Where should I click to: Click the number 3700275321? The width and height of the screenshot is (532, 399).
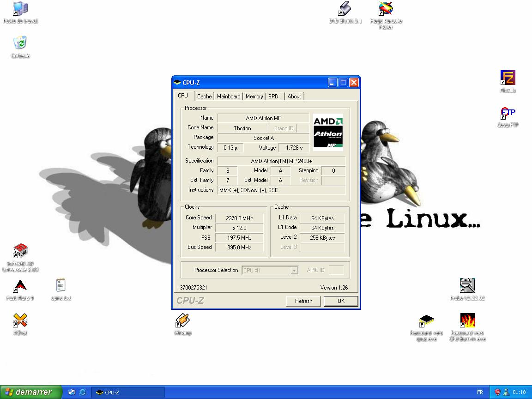pyautogui.click(x=193, y=287)
